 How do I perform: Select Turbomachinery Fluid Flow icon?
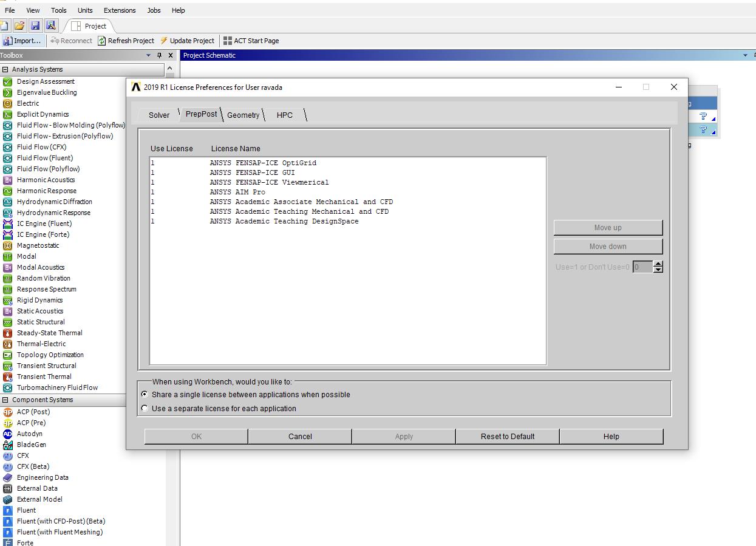pos(7,387)
